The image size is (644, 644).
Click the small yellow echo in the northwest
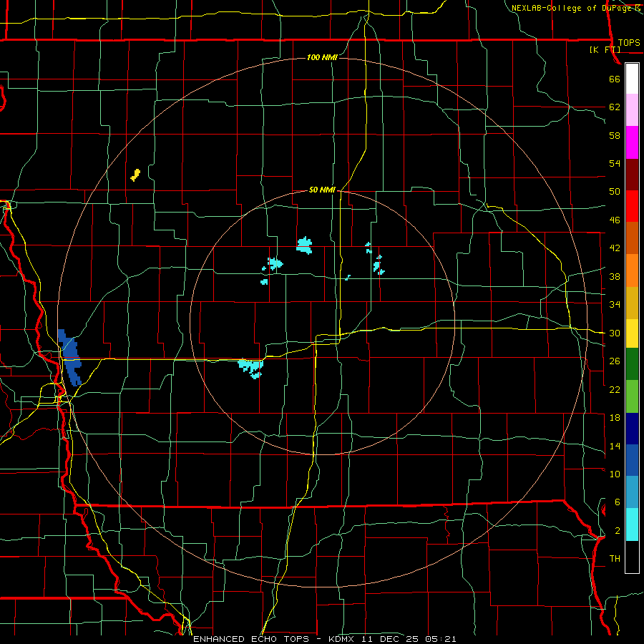click(x=135, y=175)
